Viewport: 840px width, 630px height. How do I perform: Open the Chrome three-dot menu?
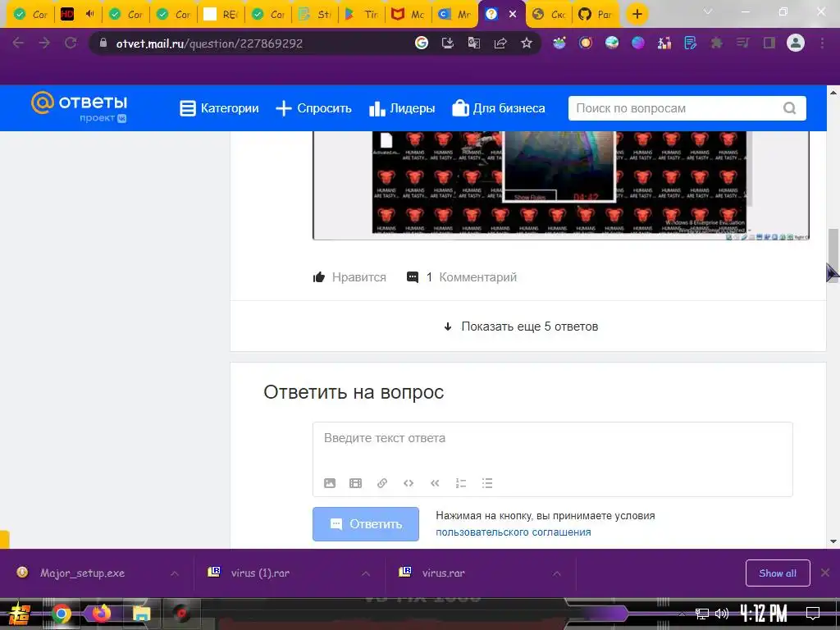coord(822,43)
